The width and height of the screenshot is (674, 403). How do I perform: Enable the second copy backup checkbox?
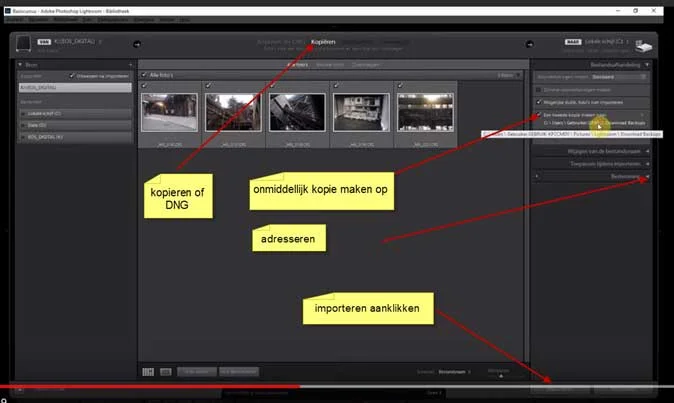pos(538,115)
